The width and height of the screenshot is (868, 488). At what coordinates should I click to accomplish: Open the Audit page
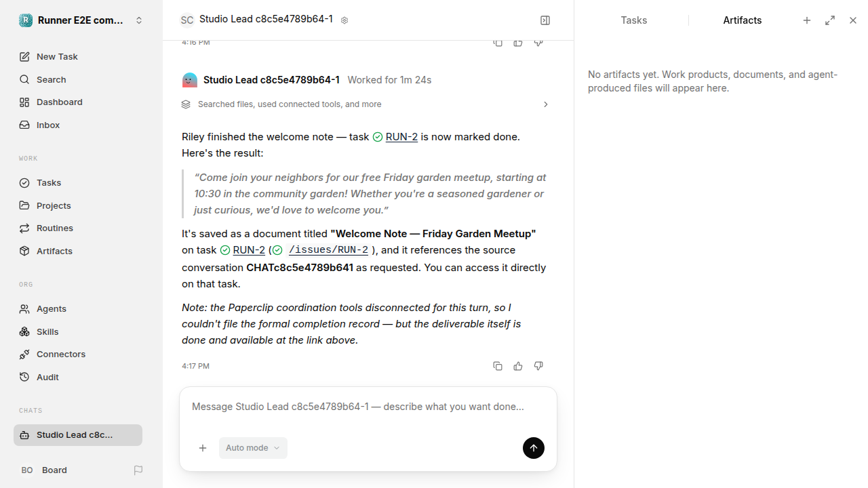[x=78, y=377]
